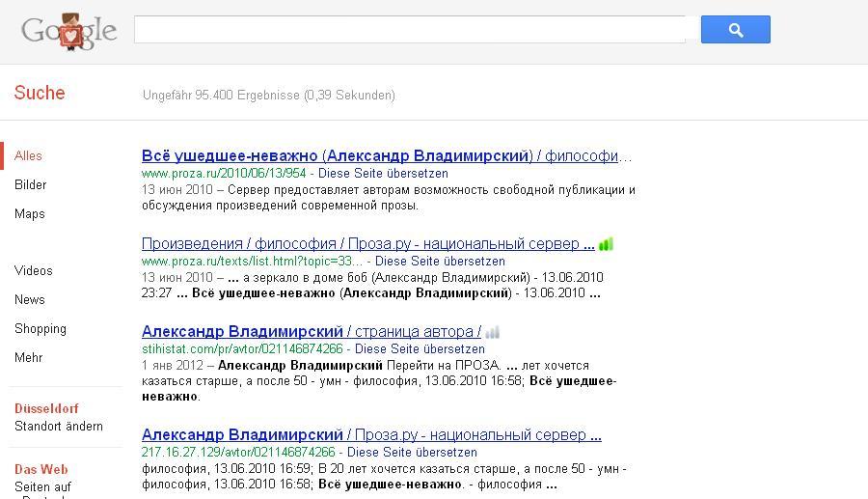Switch to Shopping results
This screenshot has width=868, height=499.
(41, 329)
